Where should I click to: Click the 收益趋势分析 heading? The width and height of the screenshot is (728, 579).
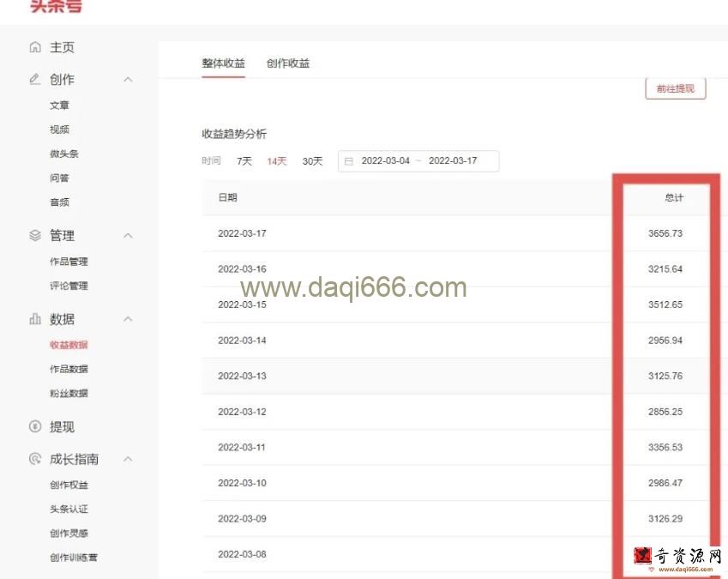tap(234, 134)
